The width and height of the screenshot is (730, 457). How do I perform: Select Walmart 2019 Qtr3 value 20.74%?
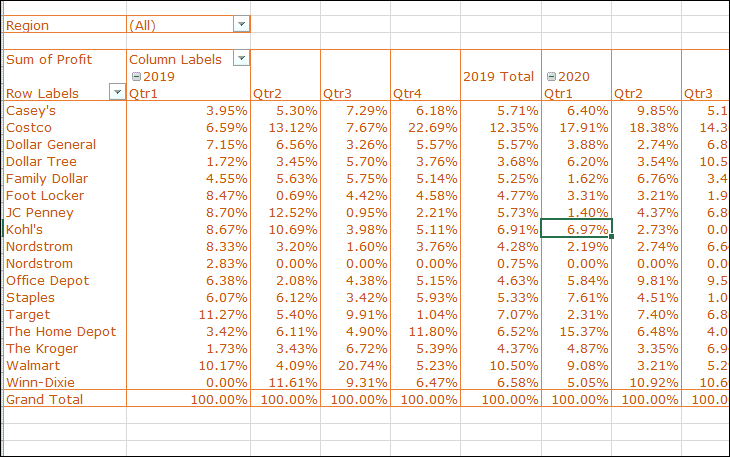click(355, 365)
